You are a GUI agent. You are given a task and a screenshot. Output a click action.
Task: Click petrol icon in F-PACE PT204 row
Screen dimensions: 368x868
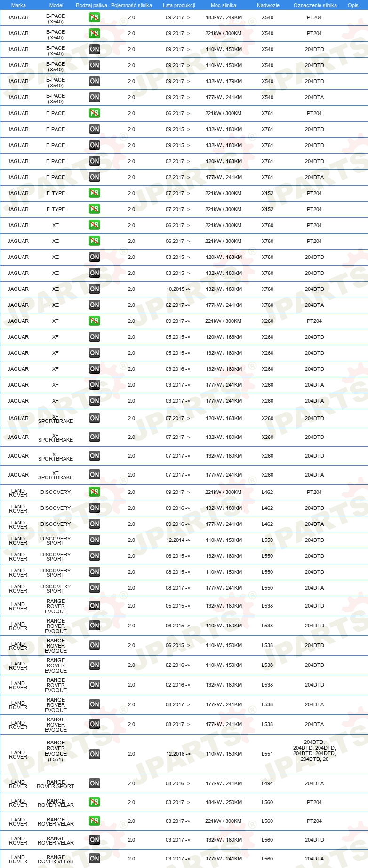click(x=95, y=113)
